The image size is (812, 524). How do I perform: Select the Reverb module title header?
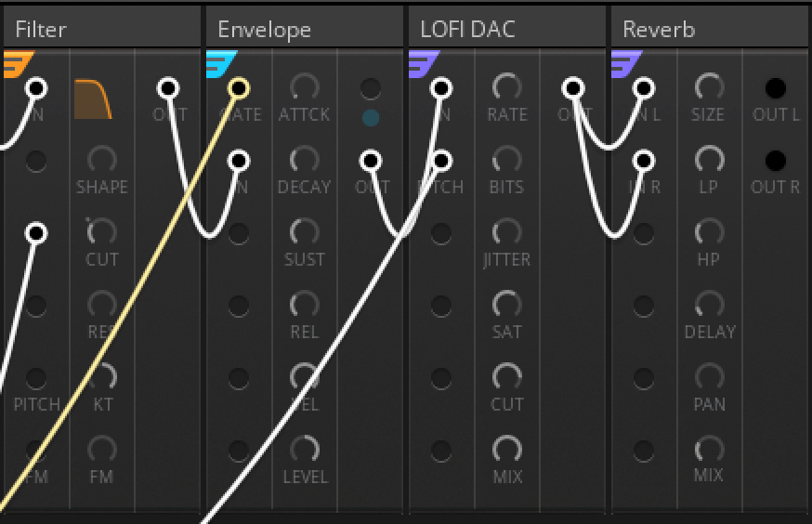pyautogui.click(x=709, y=29)
